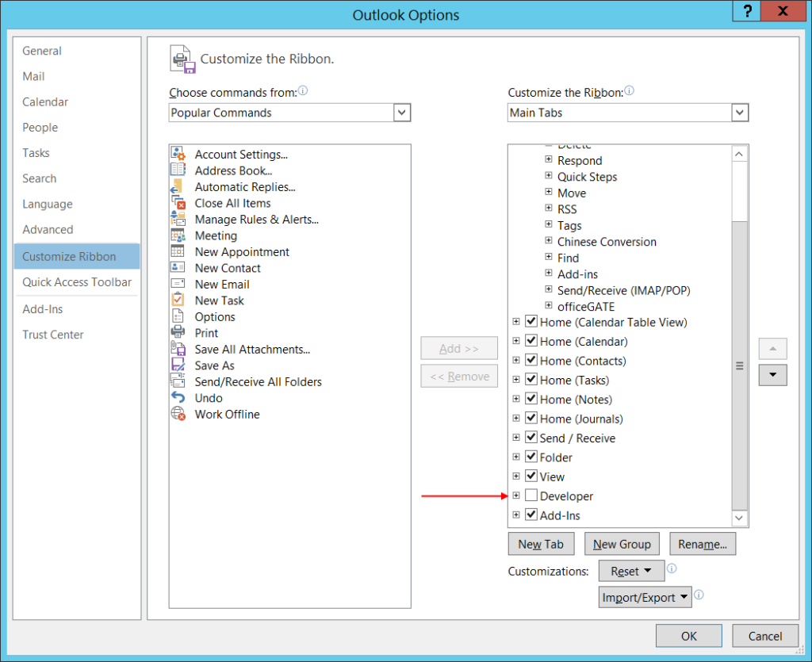Screen dimensions: 812x662
Task: Select the New Email command icon
Action: tap(178, 284)
